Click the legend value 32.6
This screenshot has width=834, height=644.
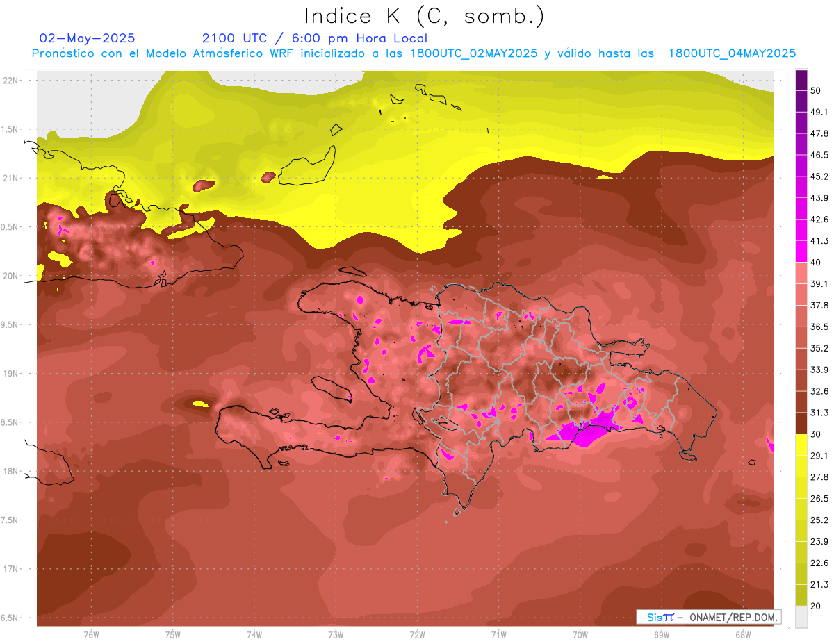pos(819,391)
